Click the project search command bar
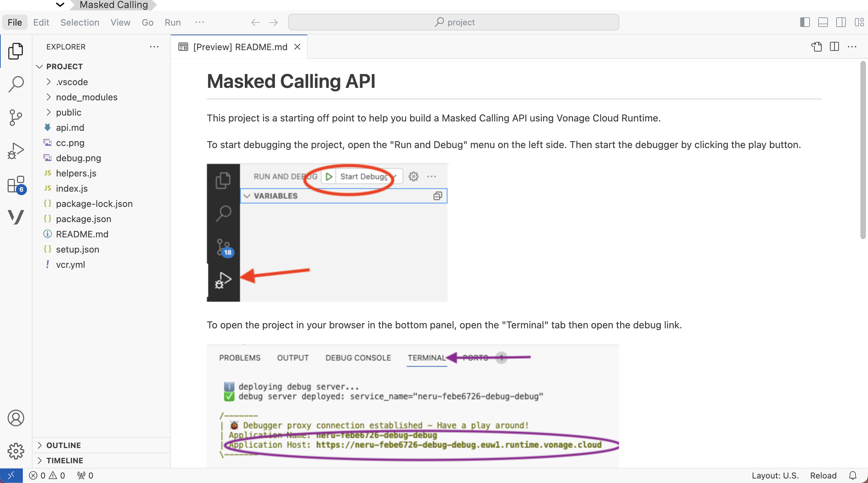Viewport: 868px width, 483px height. click(453, 22)
